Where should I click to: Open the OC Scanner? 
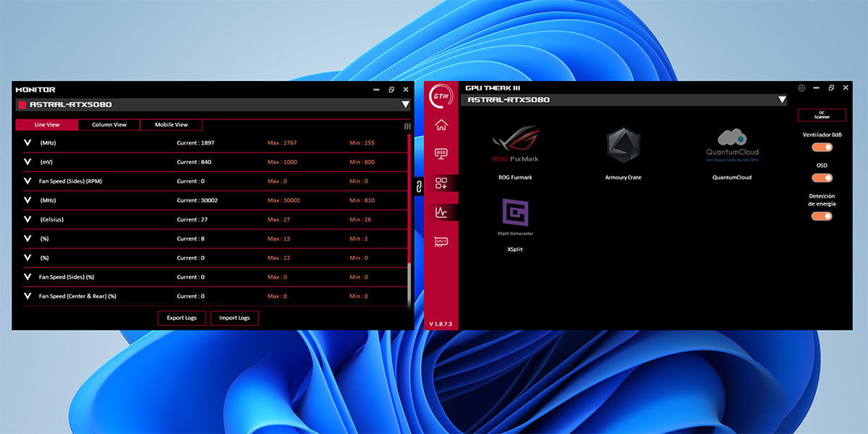tap(822, 115)
